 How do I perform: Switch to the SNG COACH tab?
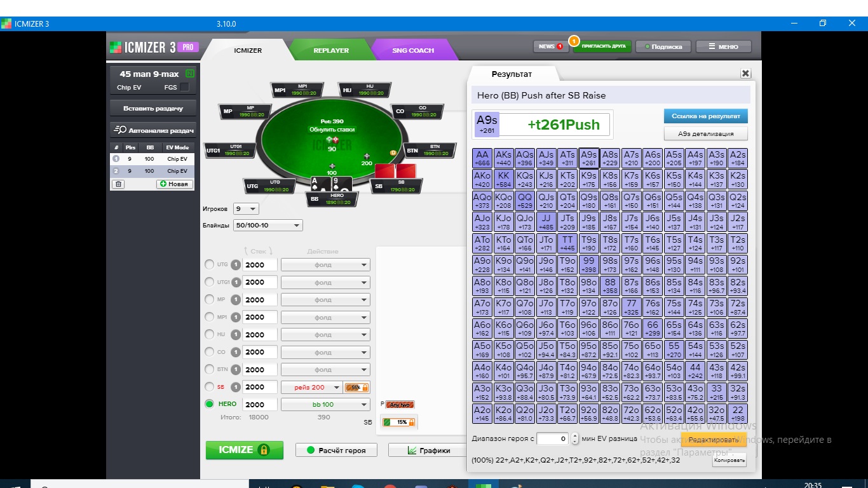pos(413,50)
